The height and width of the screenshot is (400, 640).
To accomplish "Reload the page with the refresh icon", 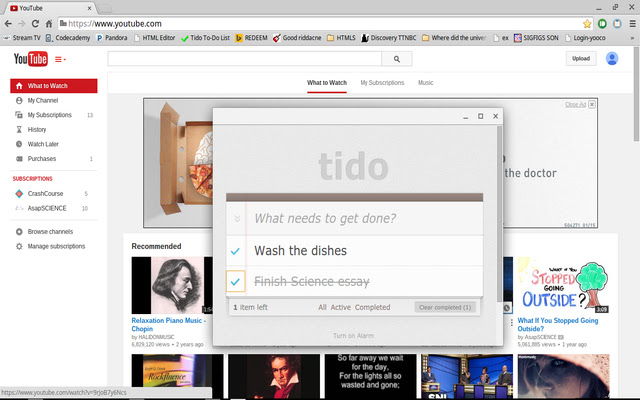I will pos(35,24).
